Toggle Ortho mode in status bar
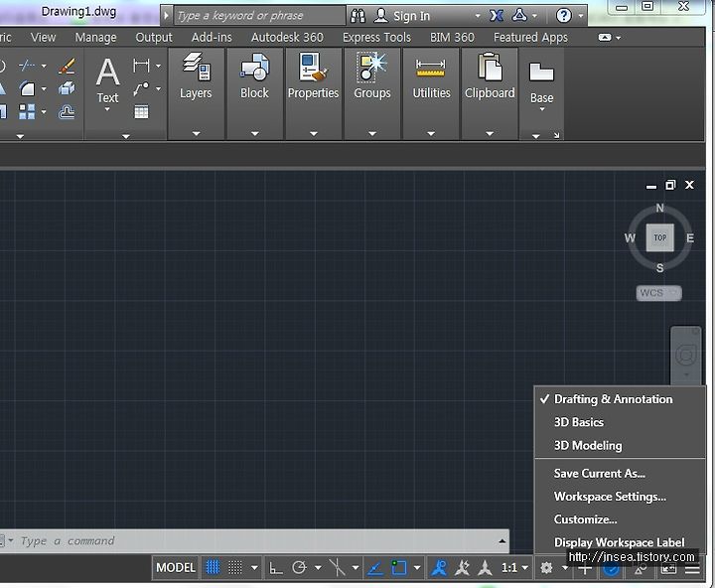 276,568
